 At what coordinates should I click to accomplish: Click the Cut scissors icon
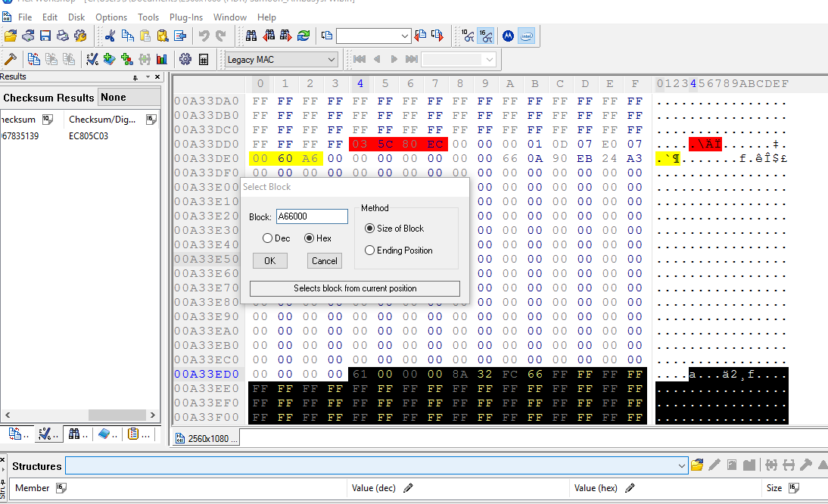111,36
